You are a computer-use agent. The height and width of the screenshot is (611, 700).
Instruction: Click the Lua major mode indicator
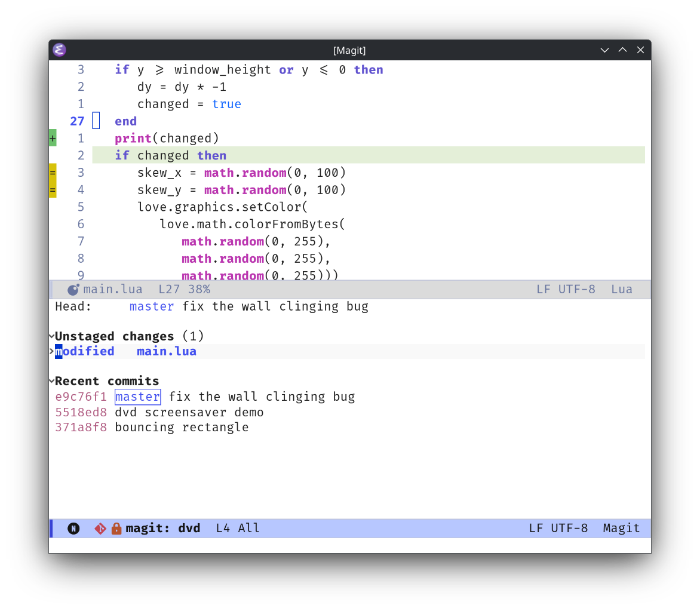(x=622, y=290)
